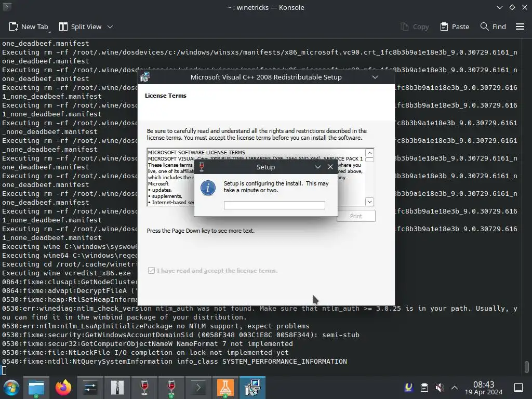Click the show desktop button in tray
The width and height of the screenshot is (532, 399).
(518, 388)
